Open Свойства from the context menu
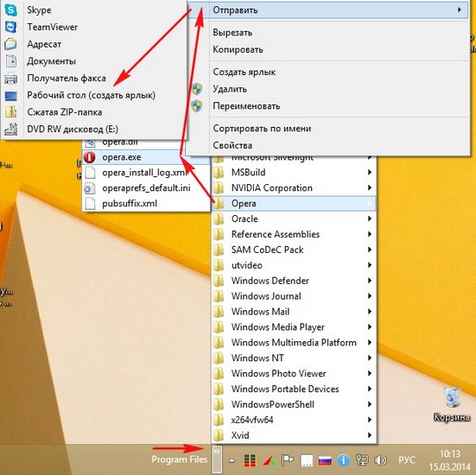Screen dimensions: 476x475 [x=328, y=145]
